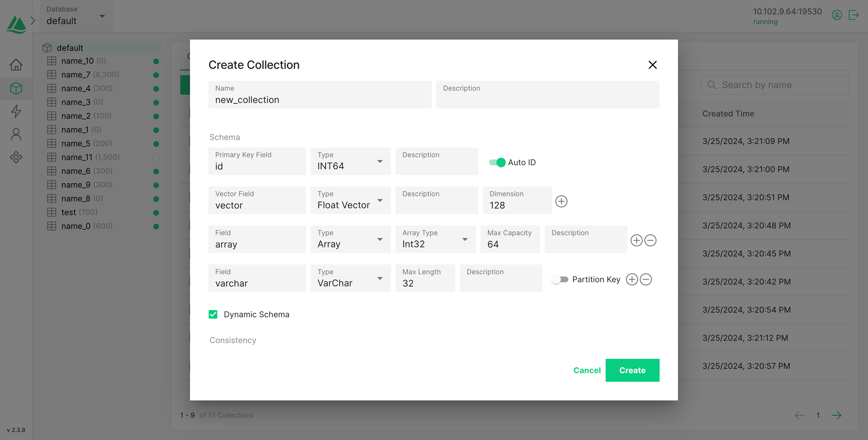This screenshot has height=440, width=868.
Task: Uncheck the Dynamic Schema checkbox
Action: (213, 314)
